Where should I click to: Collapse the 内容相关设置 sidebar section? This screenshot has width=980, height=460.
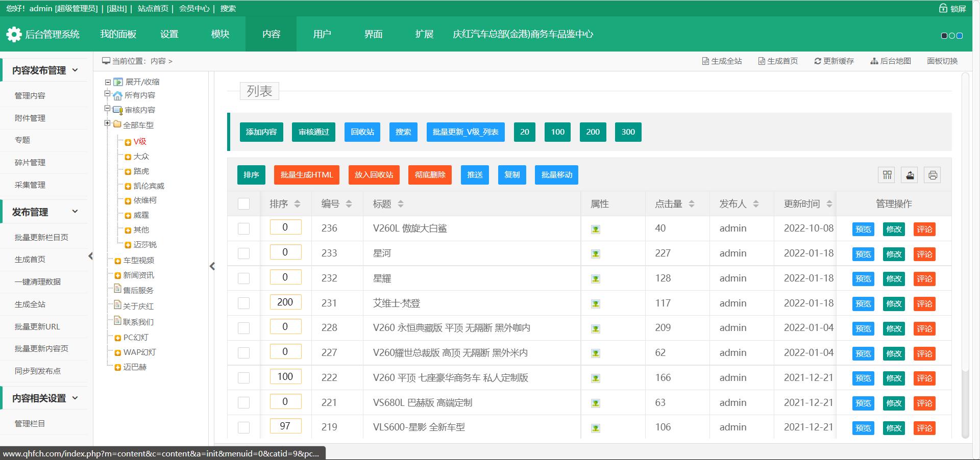pos(75,398)
